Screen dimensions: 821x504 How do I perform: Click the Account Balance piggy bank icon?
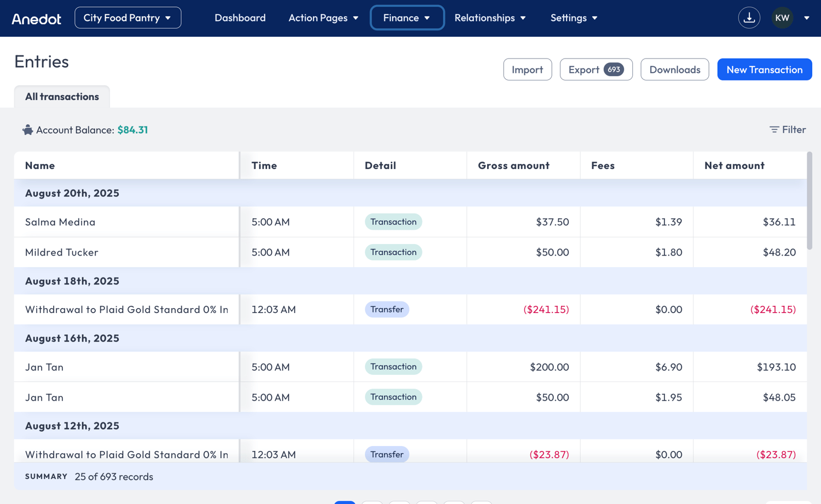[27, 130]
